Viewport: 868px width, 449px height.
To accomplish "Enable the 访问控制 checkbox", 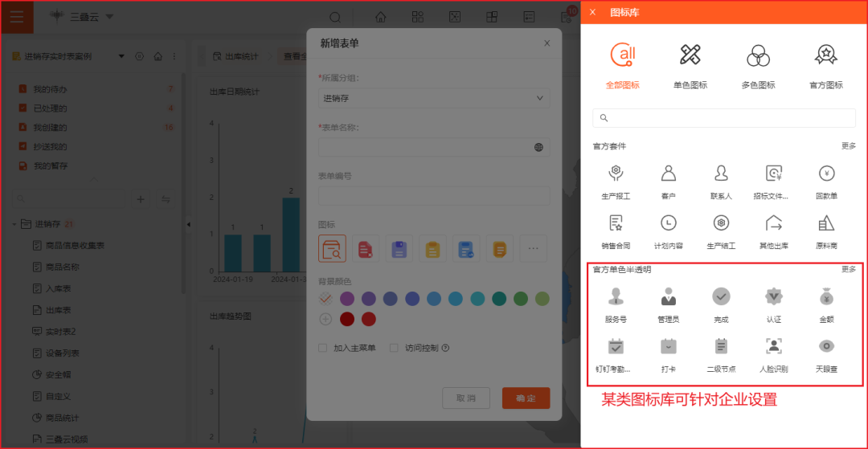I will [x=394, y=348].
